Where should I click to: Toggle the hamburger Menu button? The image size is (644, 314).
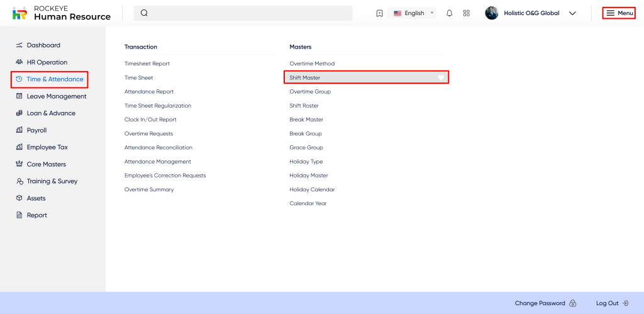(619, 13)
